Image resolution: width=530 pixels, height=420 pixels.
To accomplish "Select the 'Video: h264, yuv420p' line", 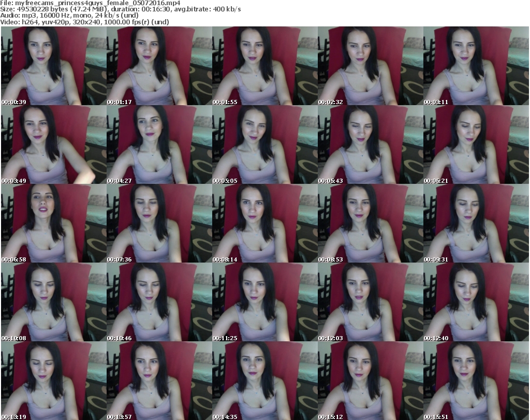I will coord(84,22).
